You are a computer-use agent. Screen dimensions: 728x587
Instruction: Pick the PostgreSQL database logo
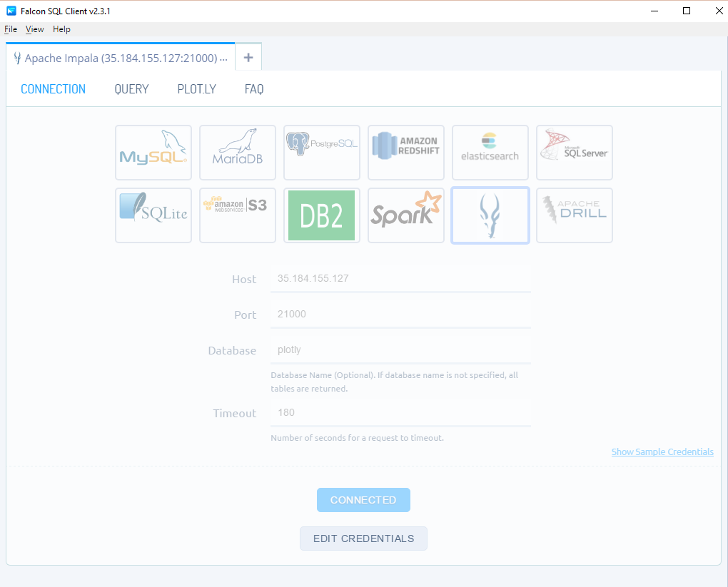coord(322,152)
